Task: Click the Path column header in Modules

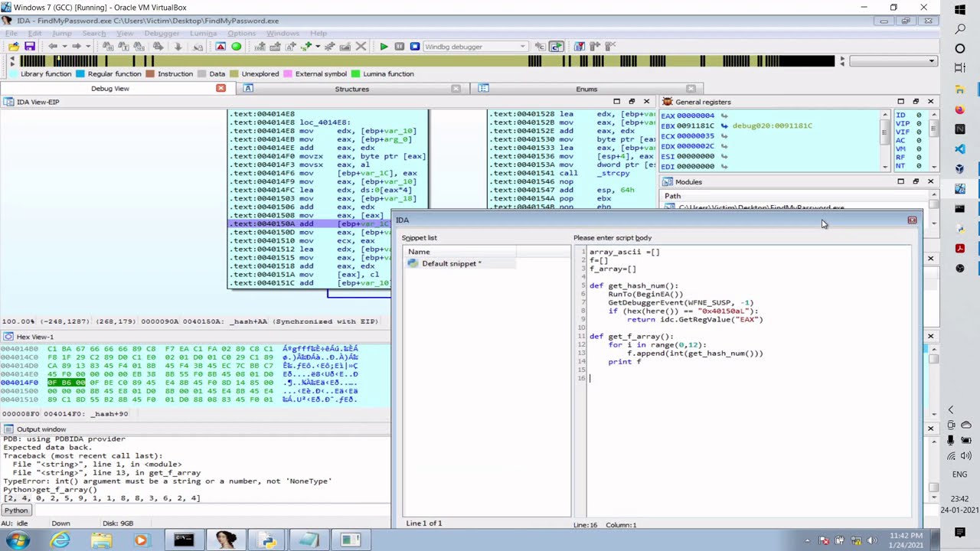Action: point(672,196)
